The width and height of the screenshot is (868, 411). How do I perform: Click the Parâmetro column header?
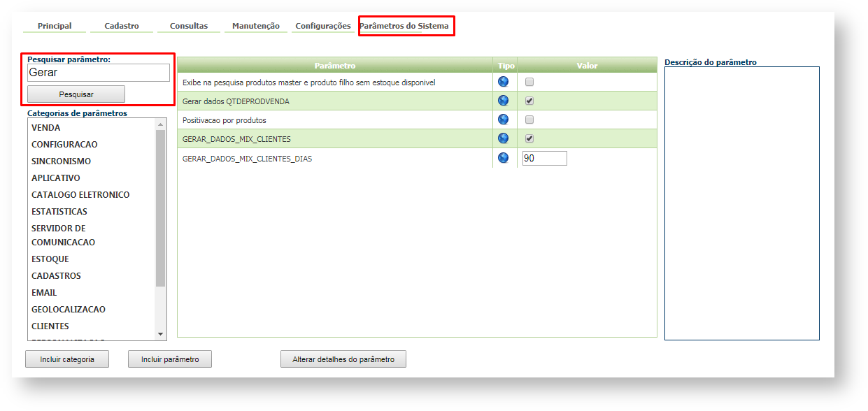(x=335, y=66)
